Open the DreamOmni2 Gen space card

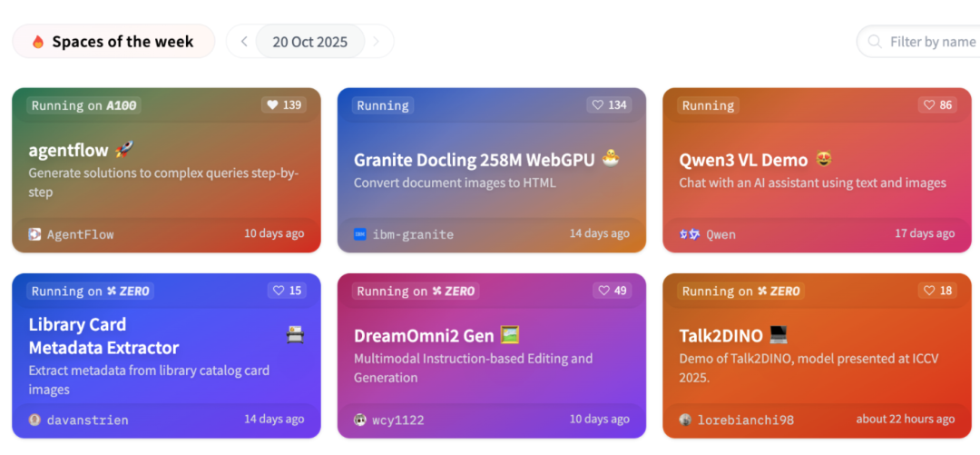pyautogui.click(x=491, y=355)
